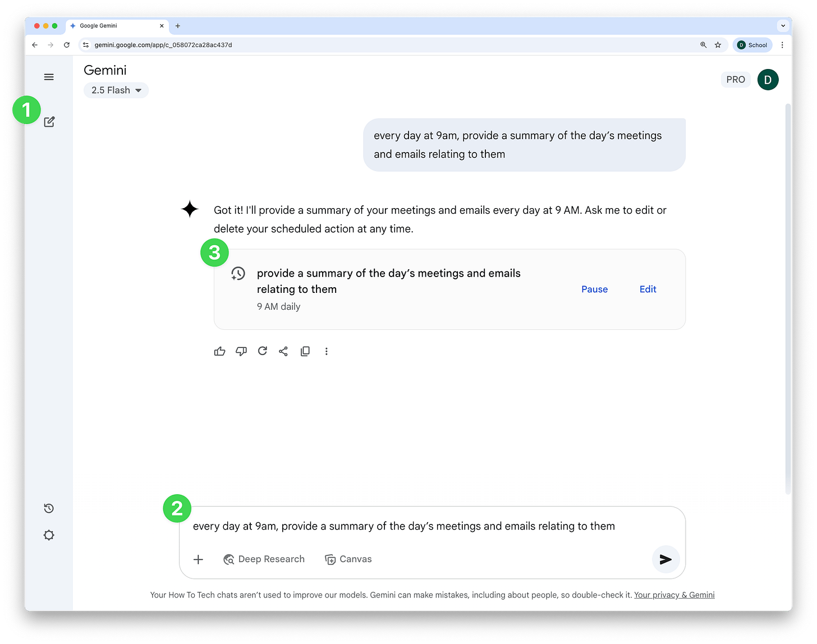Open the main menu hamburger icon
Screen dimensions: 817x644
click(49, 77)
